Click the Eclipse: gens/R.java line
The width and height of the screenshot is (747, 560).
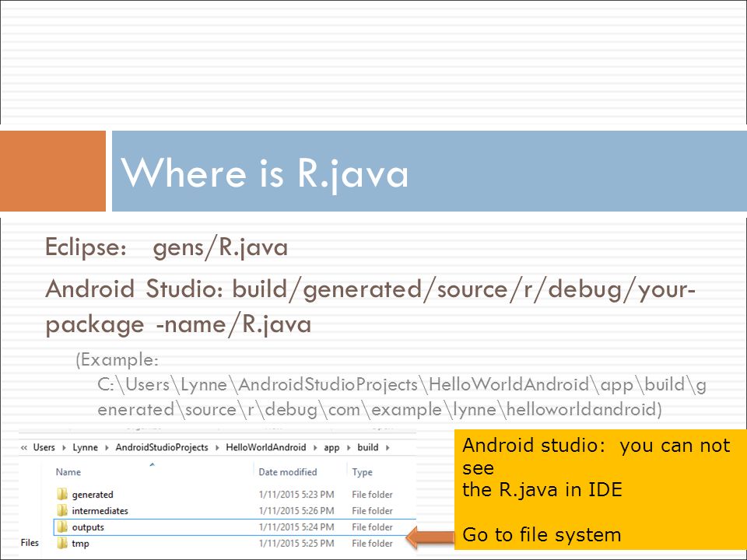click(167, 247)
